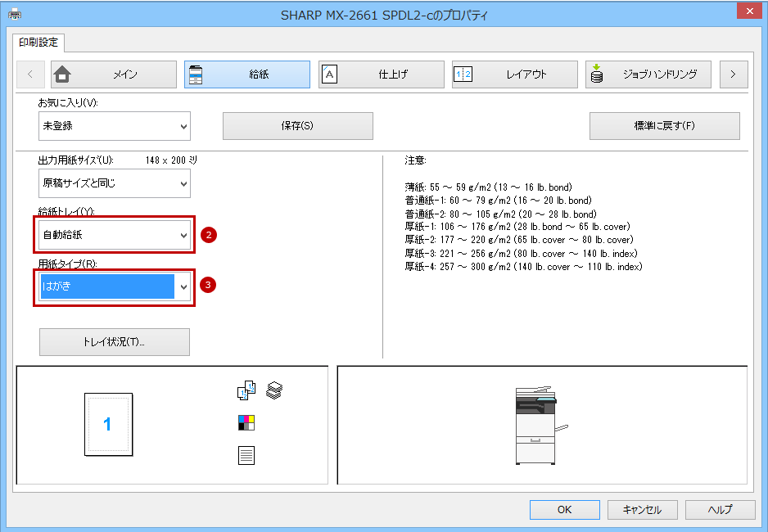Viewport: 768px width, 532px height.
Task: Click the 1|2 pages icon on レイアウト
Action: click(x=463, y=74)
